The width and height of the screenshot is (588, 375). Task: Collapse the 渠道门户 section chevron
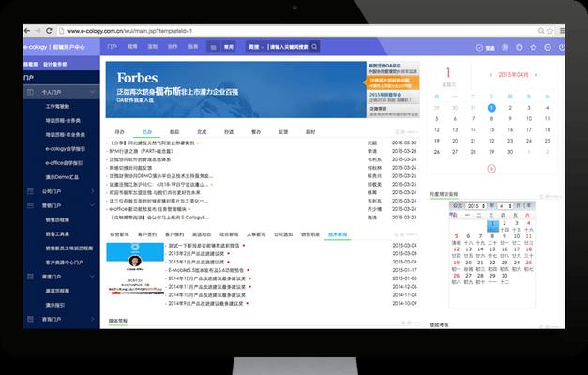[92, 277]
